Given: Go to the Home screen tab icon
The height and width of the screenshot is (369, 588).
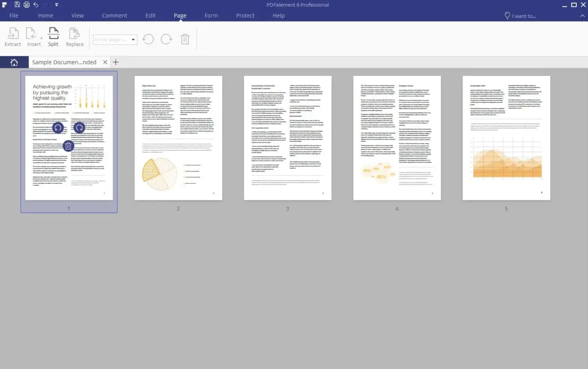Looking at the screenshot, I should [x=14, y=62].
